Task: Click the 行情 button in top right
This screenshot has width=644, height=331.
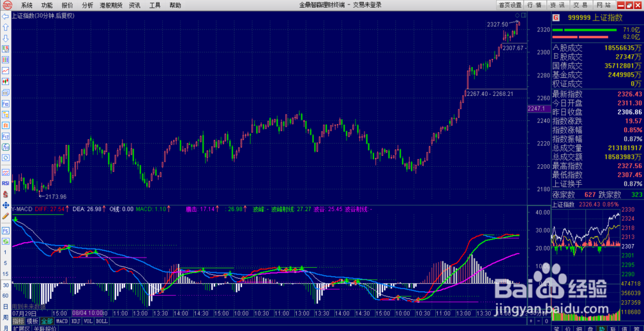Action: (535, 5)
